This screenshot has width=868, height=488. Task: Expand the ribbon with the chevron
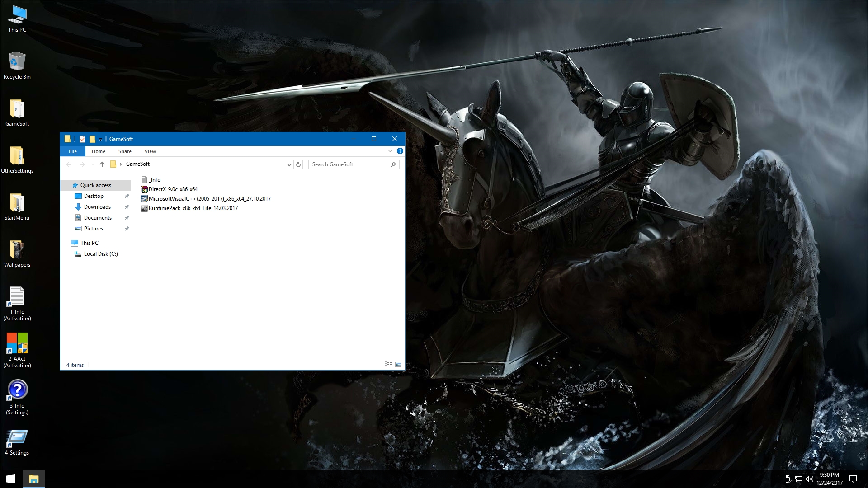tap(390, 151)
